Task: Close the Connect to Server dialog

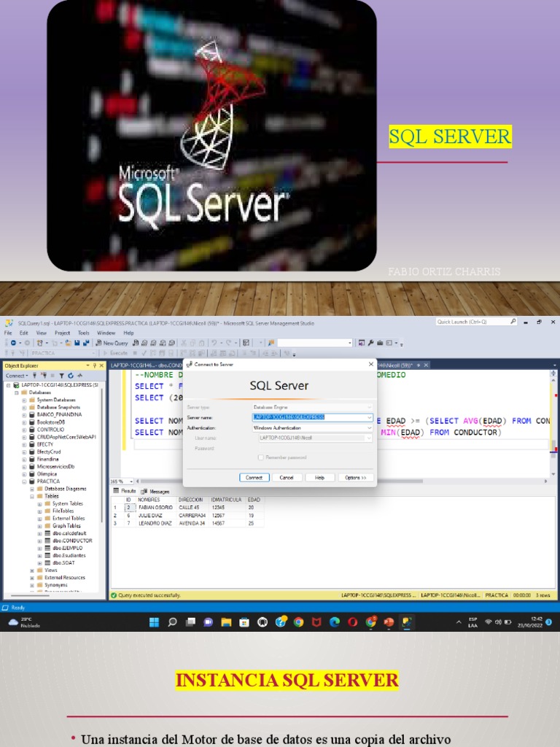Action: pos(371,363)
